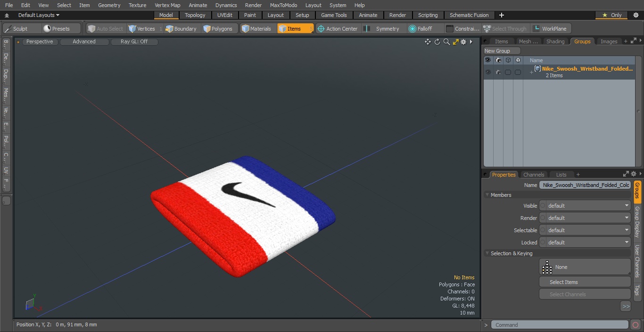Open the WorkPlane options
The height and width of the screenshot is (332, 644).
(550, 29)
